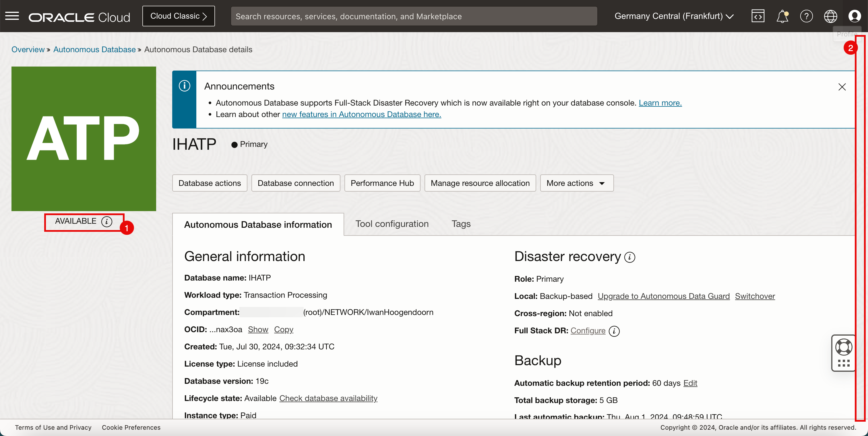
Task: Open the Cloud Classic switcher
Action: pos(178,16)
